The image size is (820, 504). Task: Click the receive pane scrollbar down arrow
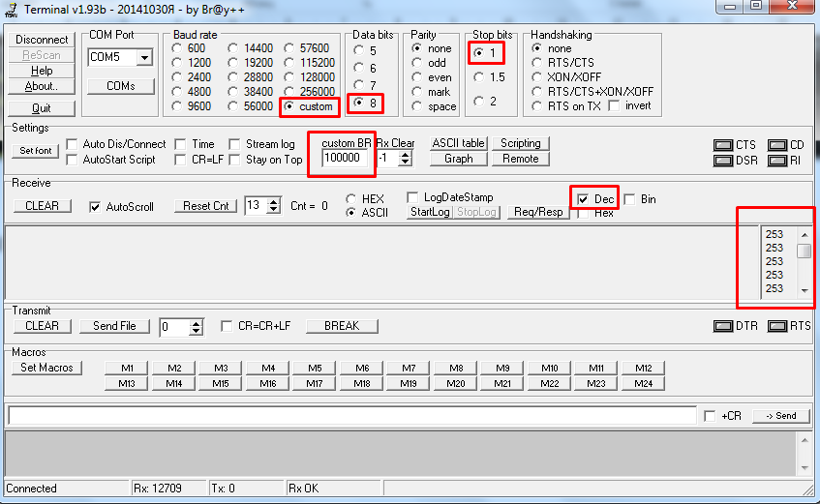tap(805, 290)
